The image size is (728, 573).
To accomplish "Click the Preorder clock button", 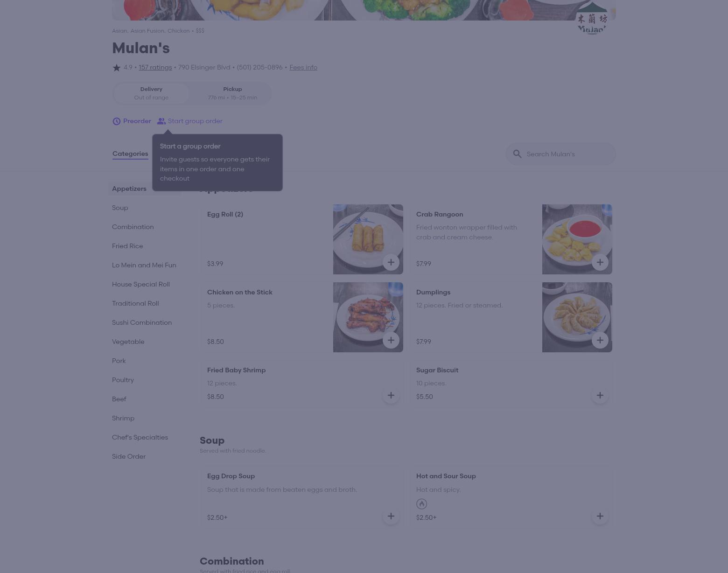I will pyautogui.click(x=132, y=121).
